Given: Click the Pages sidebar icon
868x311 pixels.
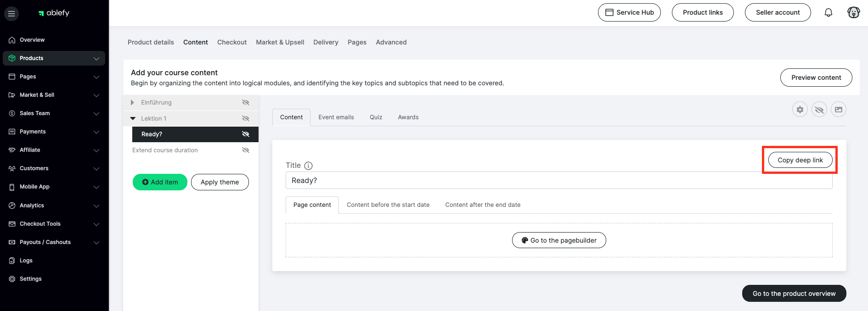Looking at the screenshot, I should [12, 77].
